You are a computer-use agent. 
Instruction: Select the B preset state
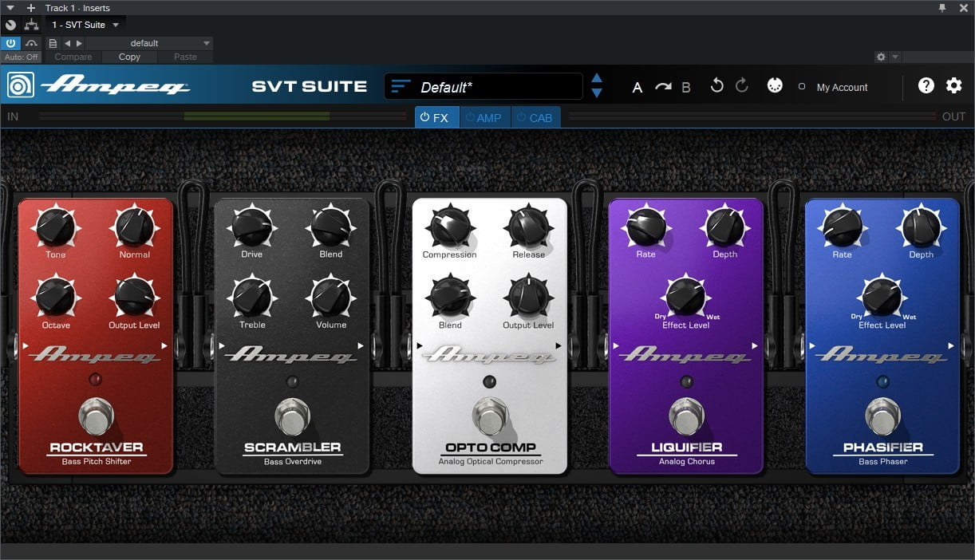pyautogui.click(x=686, y=88)
